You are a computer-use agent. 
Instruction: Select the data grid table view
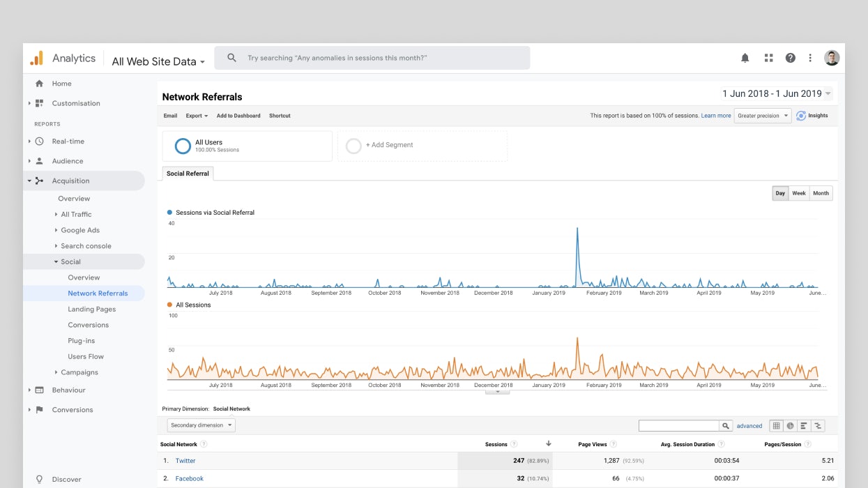[x=776, y=425]
